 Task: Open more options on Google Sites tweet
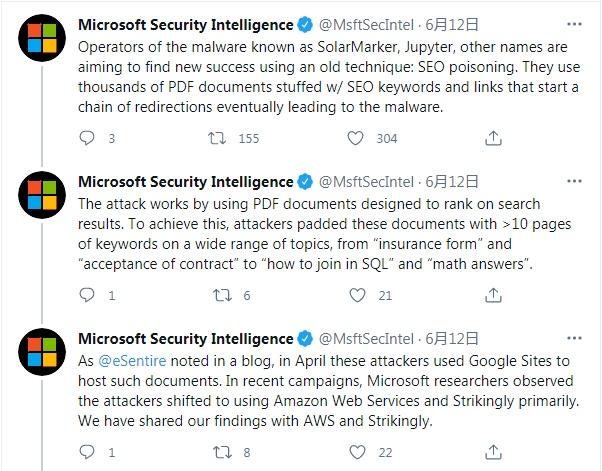574,338
